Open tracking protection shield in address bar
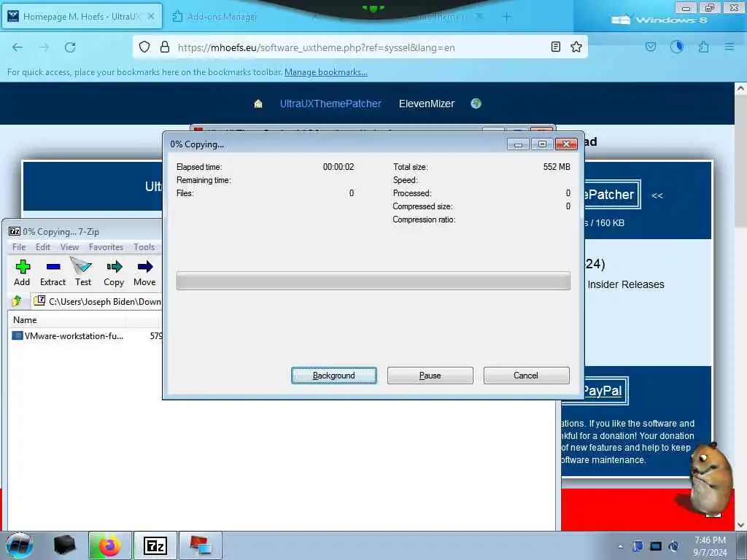The image size is (747, 560). coord(144,47)
